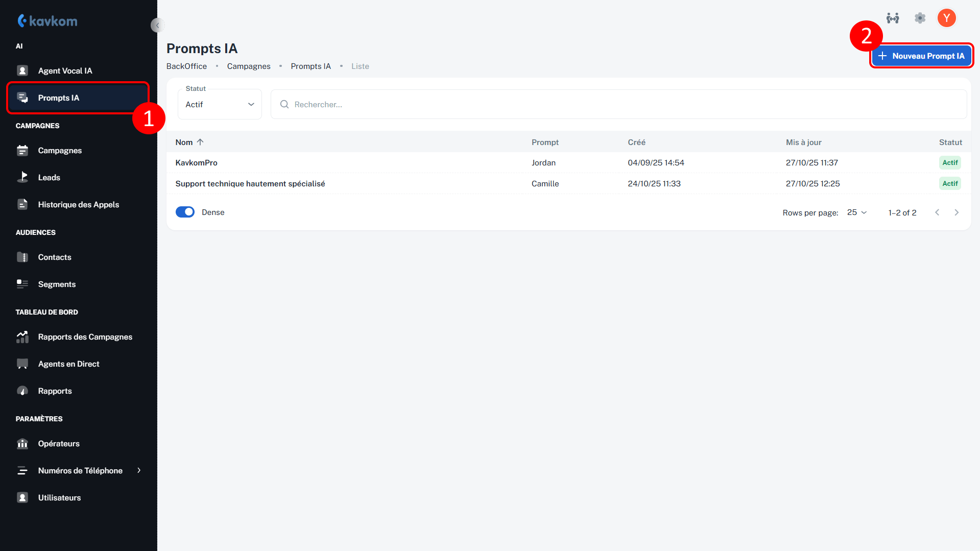Click the Rechercher search field
This screenshot has width=980, height=551.
[x=618, y=105]
